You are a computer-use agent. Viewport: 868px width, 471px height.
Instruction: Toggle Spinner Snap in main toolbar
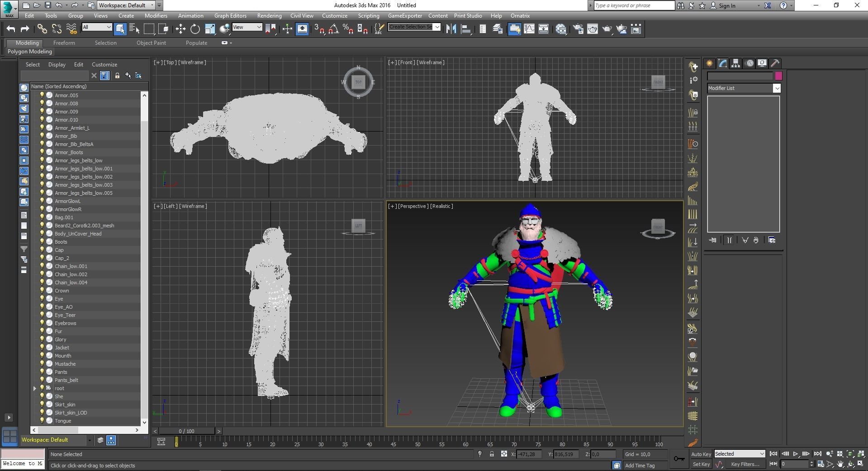363,29
